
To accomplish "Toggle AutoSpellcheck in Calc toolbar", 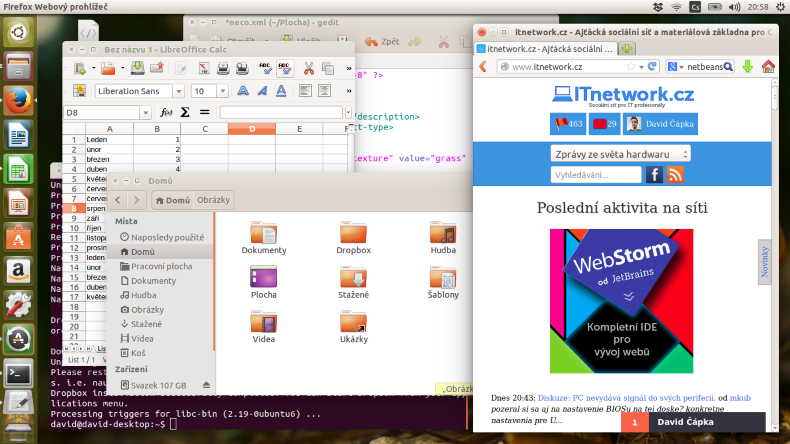I will (x=285, y=69).
